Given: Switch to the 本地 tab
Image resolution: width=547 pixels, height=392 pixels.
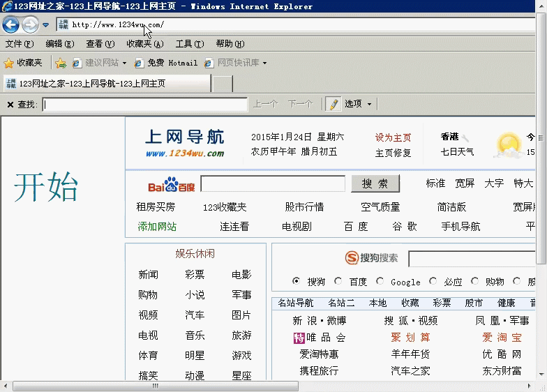Looking at the screenshot, I should point(378,303).
